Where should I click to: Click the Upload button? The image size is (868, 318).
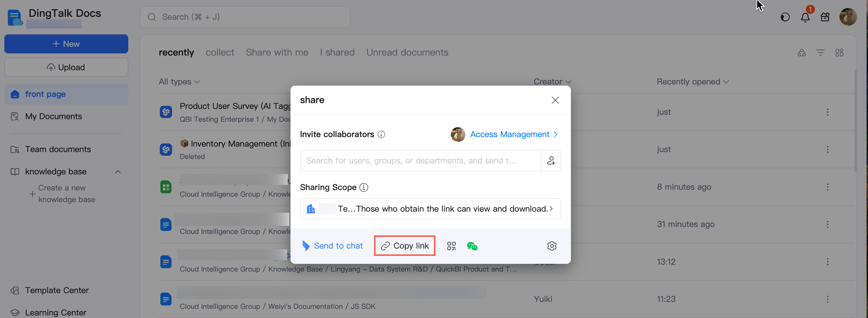coord(66,67)
